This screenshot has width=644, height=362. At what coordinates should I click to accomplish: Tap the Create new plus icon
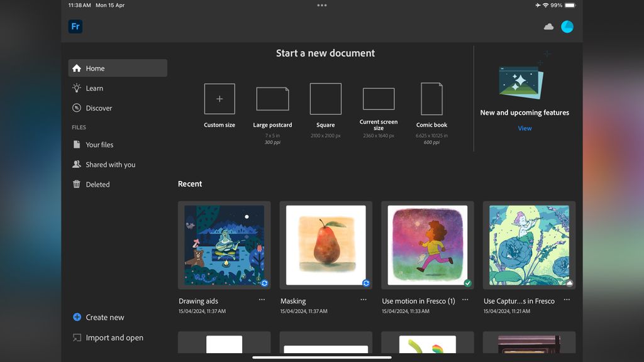click(x=76, y=317)
